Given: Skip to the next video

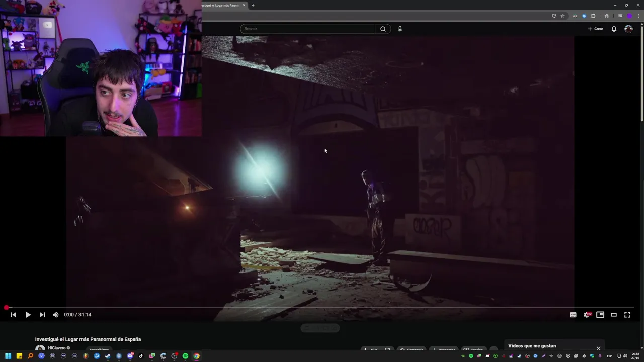Looking at the screenshot, I should tap(42, 315).
